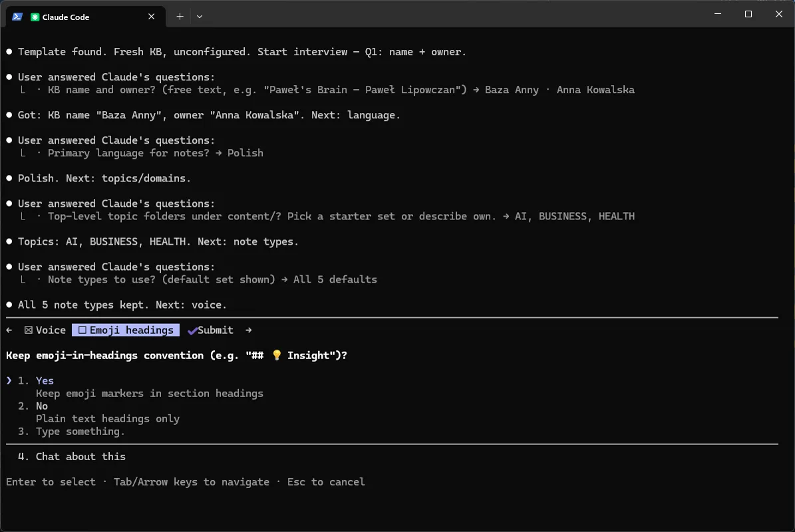Screen dimensions: 795x532
Task: Toggle the Emoji headings checkbox
Action: [82, 331]
